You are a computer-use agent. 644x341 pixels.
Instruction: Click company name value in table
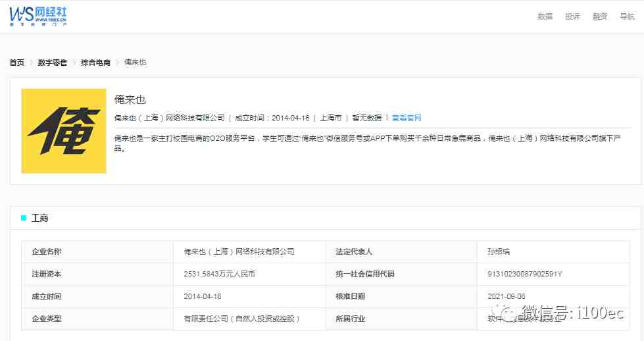239,251
